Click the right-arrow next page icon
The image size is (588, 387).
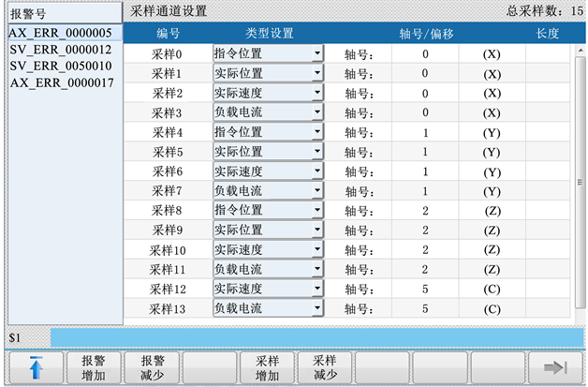[555, 368]
